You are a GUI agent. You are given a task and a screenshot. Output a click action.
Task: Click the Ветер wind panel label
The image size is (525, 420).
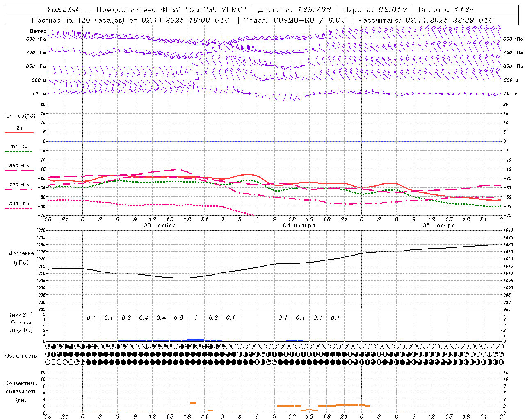pyautogui.click(x=38, y=31)
